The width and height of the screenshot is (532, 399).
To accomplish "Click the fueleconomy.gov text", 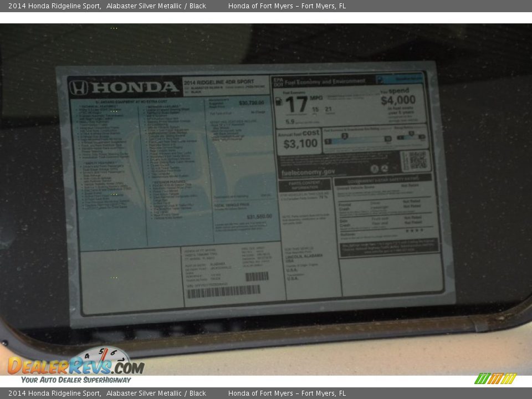I will point(308,172).
